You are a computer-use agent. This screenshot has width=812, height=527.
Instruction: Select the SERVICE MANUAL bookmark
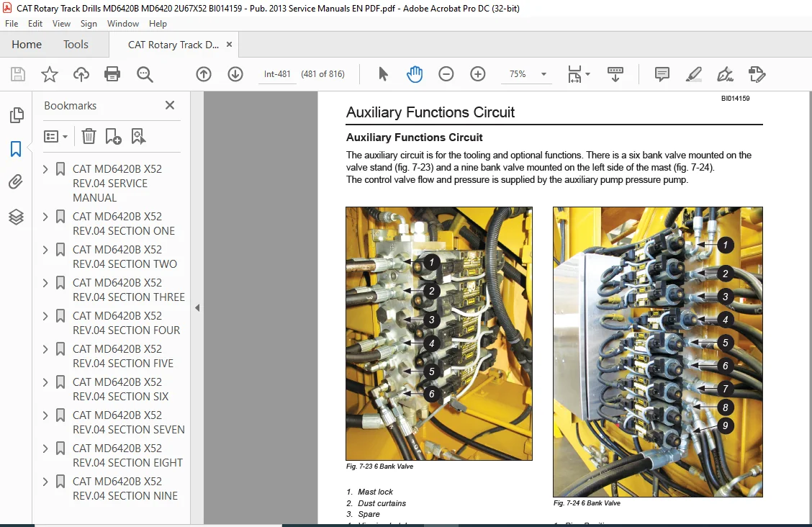point(117,184)
